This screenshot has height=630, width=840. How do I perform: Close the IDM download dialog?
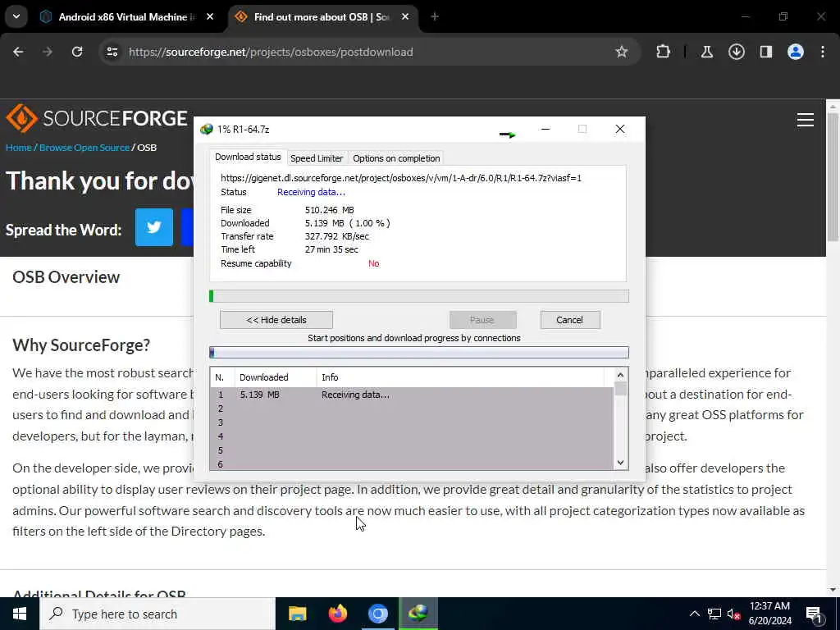[x=620, y=129]
